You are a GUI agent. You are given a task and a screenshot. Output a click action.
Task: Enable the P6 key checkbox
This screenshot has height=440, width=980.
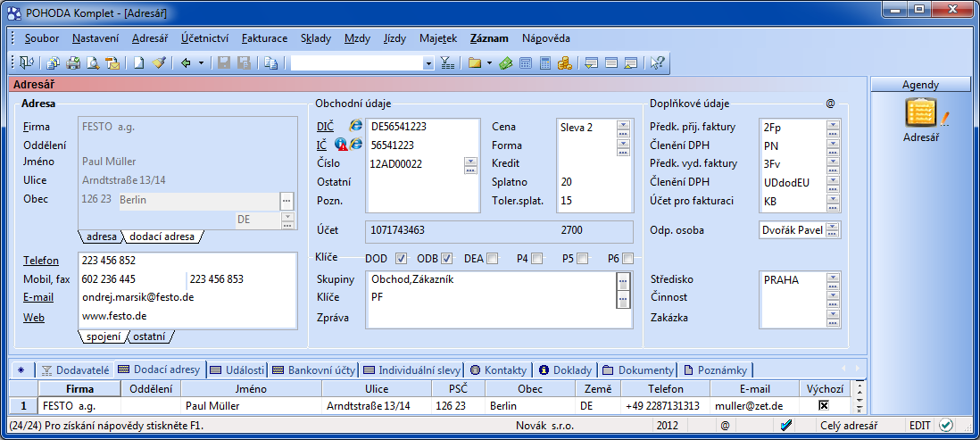tap(627, 258)
